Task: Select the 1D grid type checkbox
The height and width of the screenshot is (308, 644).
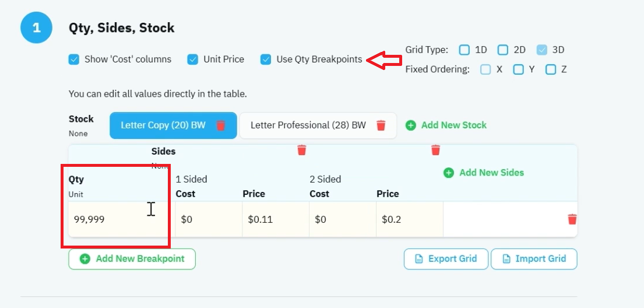Action: pos(464,50)
